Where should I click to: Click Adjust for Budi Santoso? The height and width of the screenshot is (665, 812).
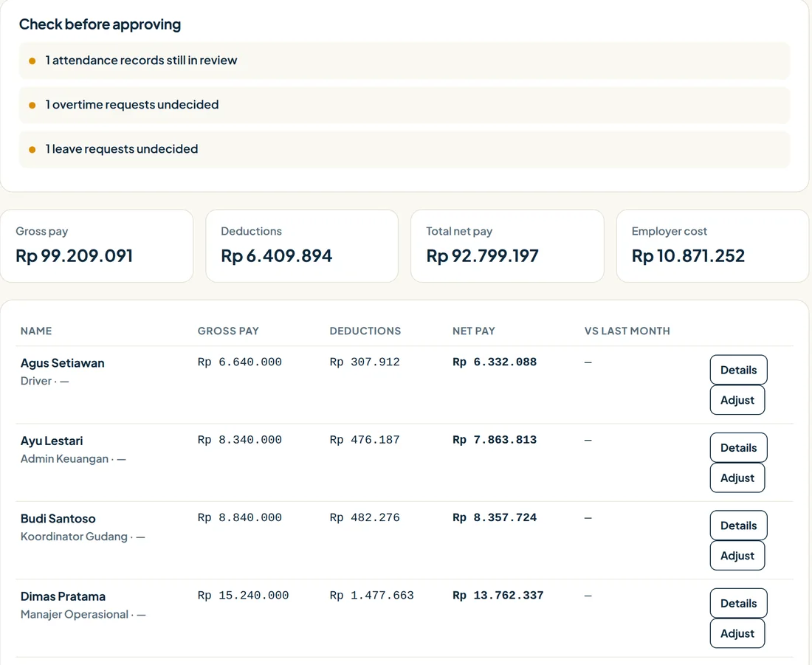tap(737, 555)
